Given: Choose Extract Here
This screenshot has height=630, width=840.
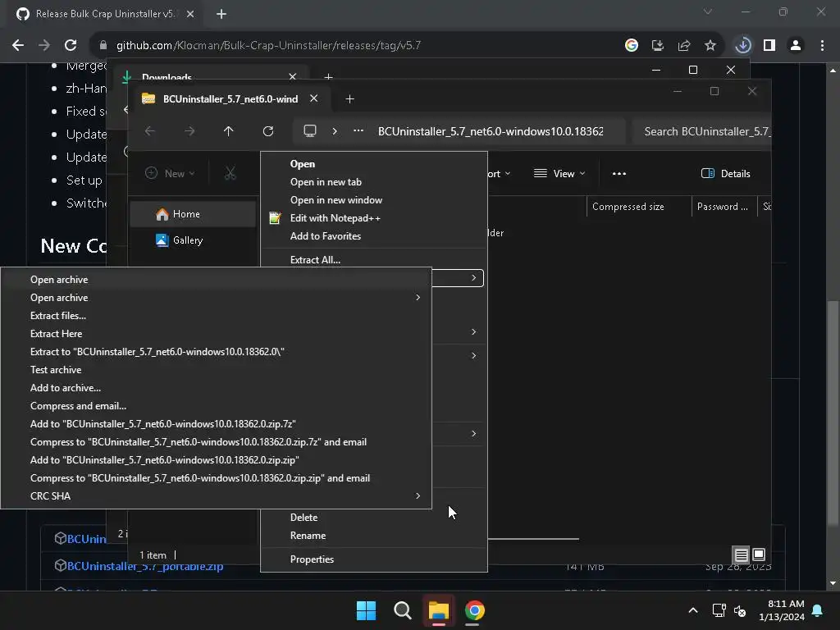Looking at the screenshot, I should pos(216,334).
